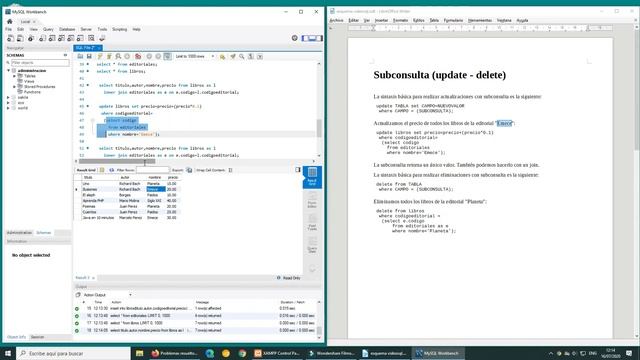Open Workbench preferences gear icon

295,38
